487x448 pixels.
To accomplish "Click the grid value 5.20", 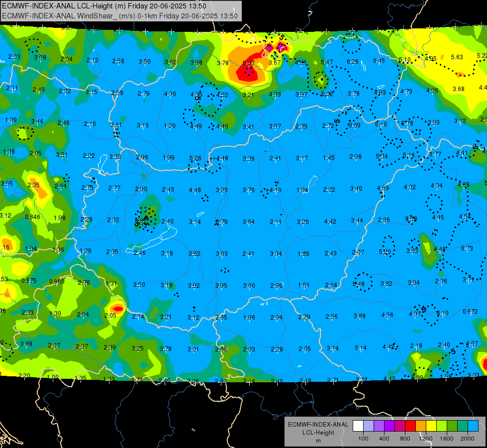I will click(385, 252).
